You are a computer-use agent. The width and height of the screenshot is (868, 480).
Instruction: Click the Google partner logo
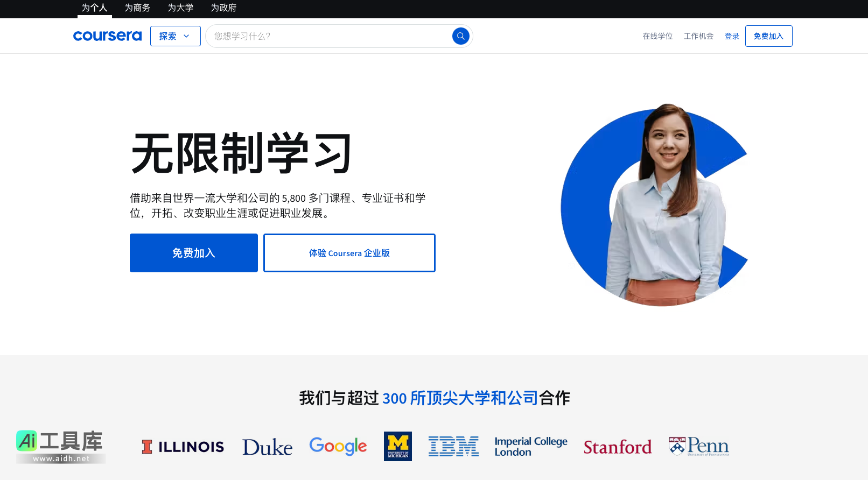[x=338, y=446]
